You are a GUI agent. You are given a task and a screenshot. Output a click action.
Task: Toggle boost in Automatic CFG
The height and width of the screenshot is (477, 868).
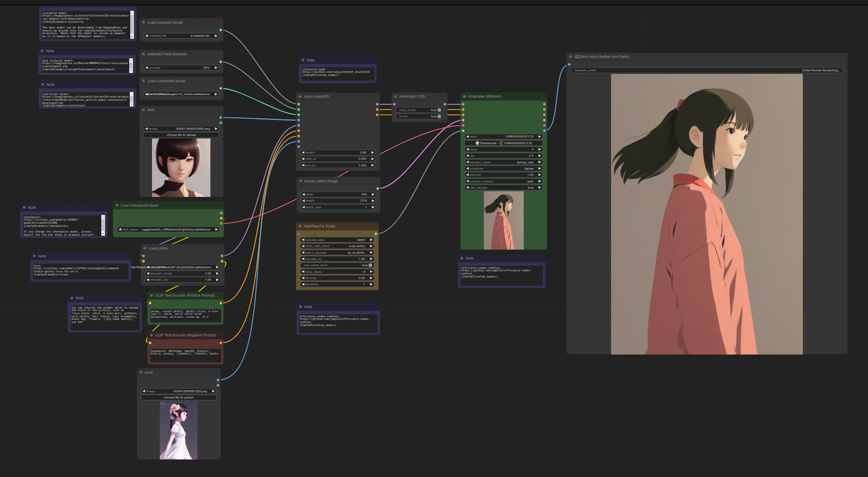419,116
